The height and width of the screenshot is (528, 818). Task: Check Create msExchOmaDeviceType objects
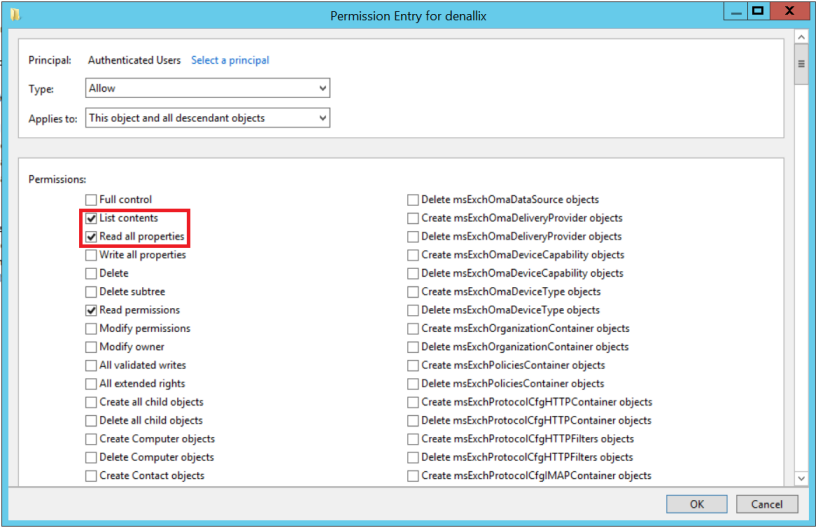pyautogui.click(x=413, y=292)
